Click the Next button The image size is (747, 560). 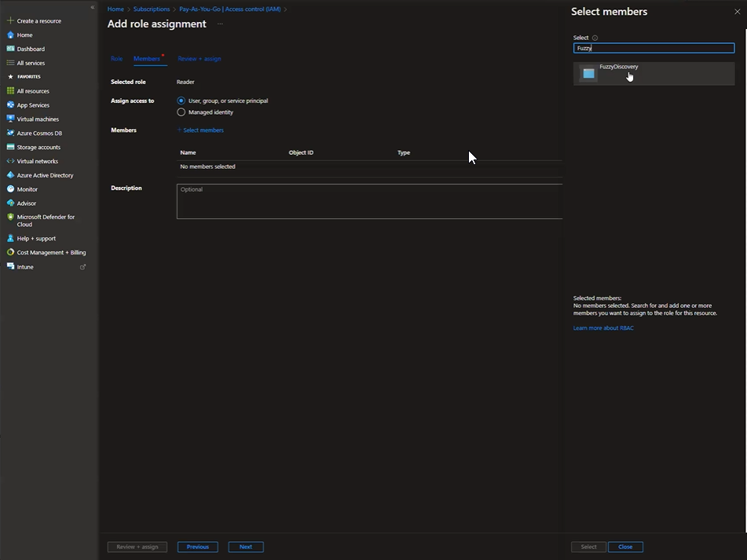pos(246,547)
